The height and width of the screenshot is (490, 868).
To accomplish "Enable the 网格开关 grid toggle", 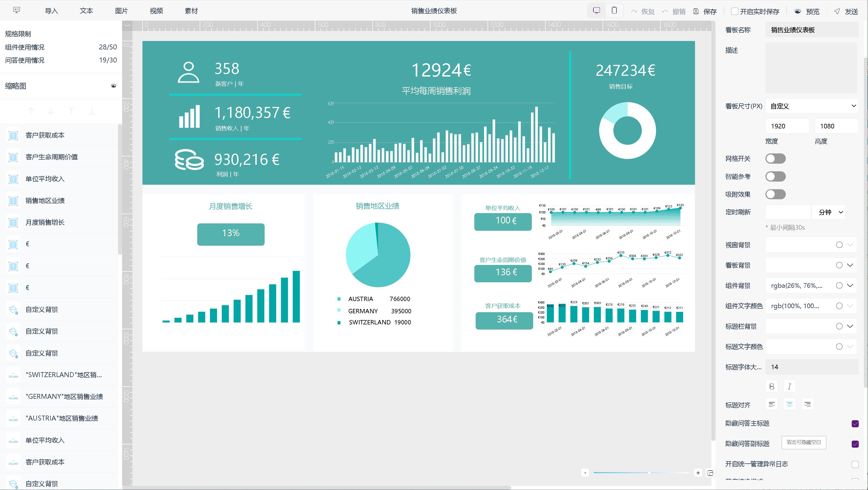I will click(775, 159).
